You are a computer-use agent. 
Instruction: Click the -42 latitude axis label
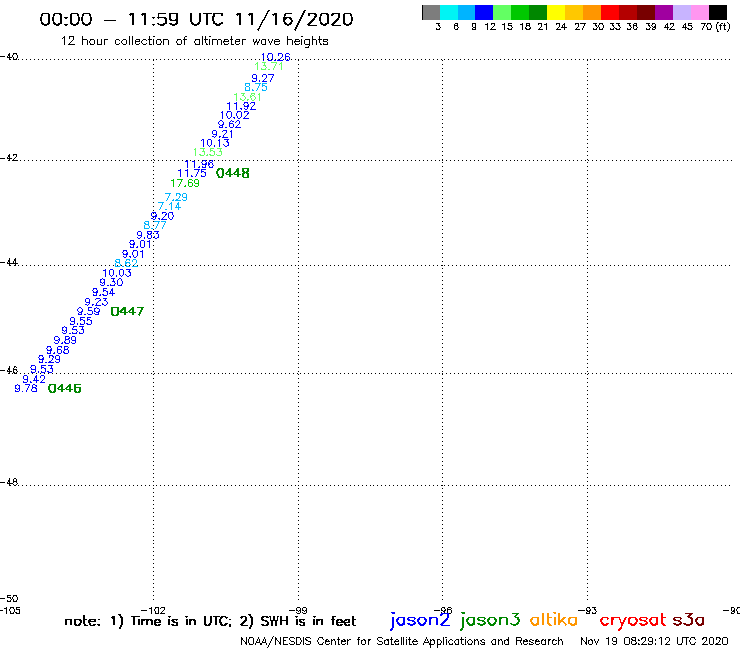(x=9, y=158)
